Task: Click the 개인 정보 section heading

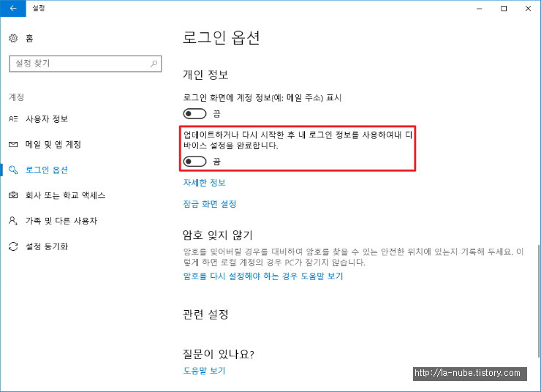Action: pos(205,75)
